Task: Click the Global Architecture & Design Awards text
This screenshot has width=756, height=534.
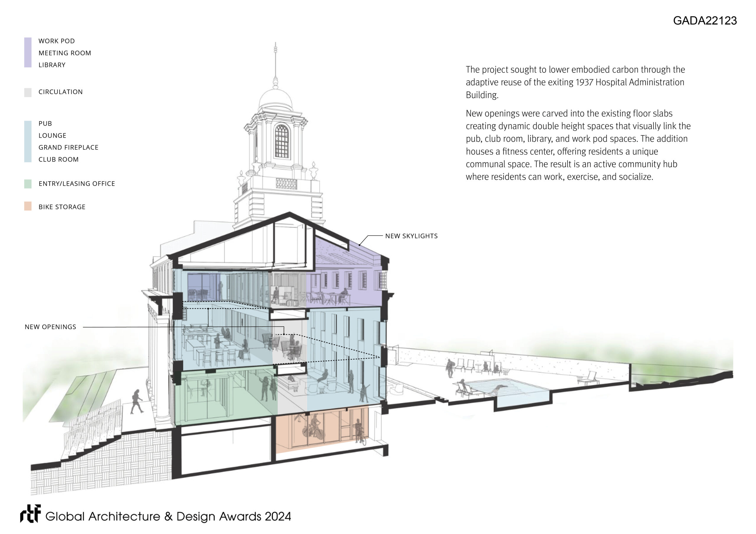Action: coord(168,517)
